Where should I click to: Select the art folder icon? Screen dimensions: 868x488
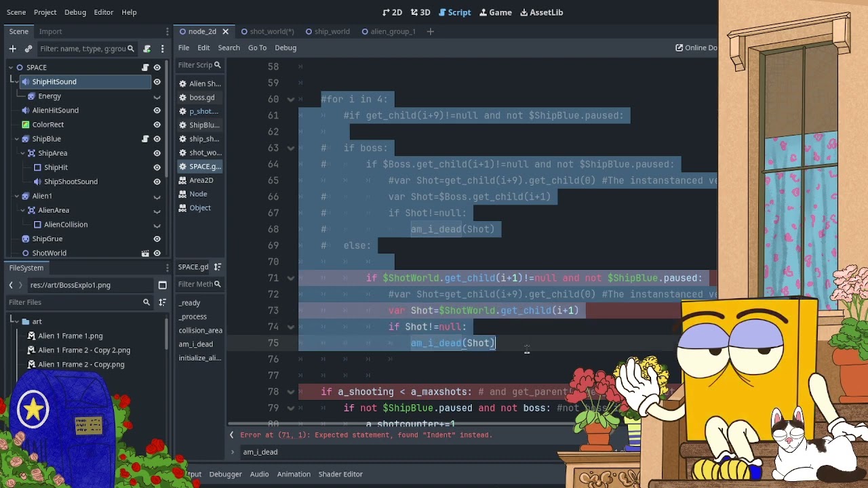tap(26, 322)
